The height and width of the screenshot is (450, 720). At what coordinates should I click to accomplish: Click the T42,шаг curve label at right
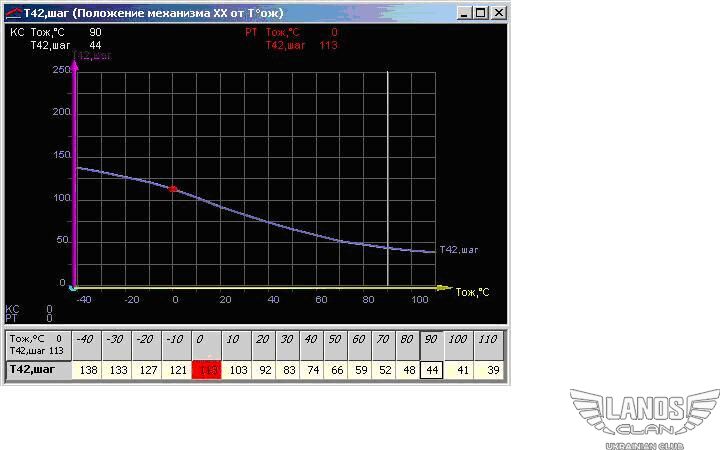(459, 249)
